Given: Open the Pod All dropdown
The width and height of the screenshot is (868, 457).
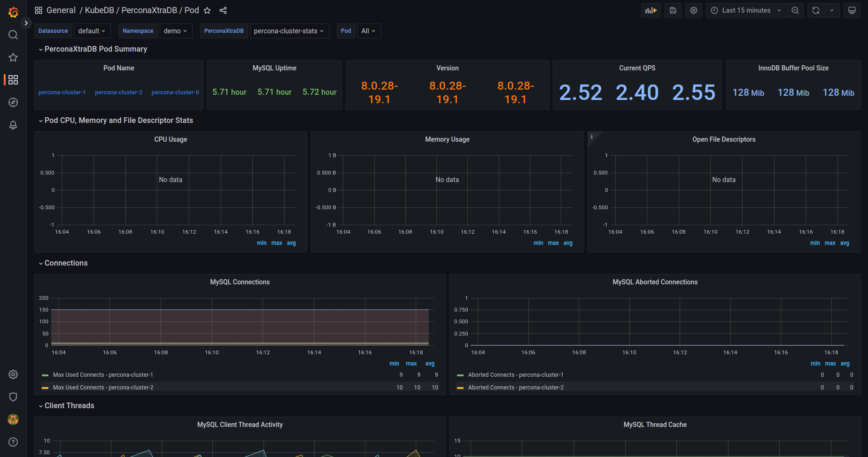Looking at the screenshot, I should click(369, 31).
